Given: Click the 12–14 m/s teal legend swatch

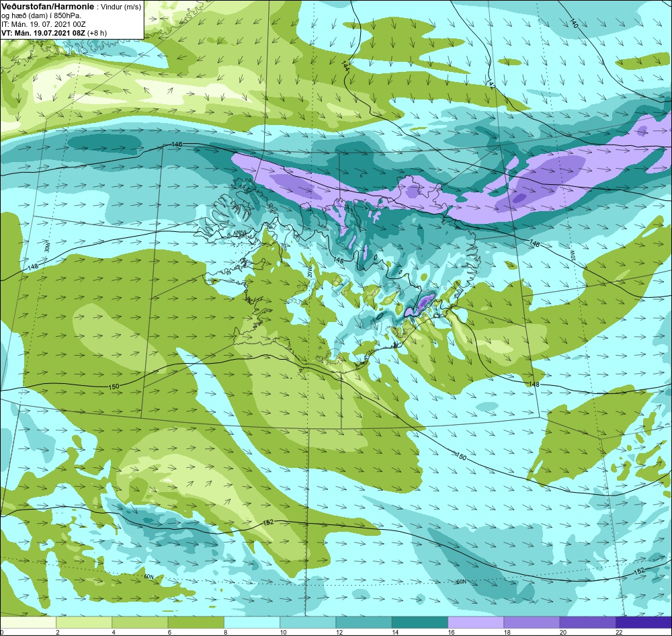Looking at the screenshot, I should pyautogui.click(x=364, y=623).
